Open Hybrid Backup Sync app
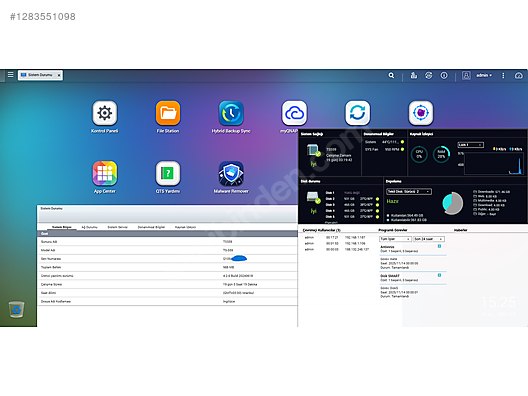This screenshot has height=396, width=528. 231,113
